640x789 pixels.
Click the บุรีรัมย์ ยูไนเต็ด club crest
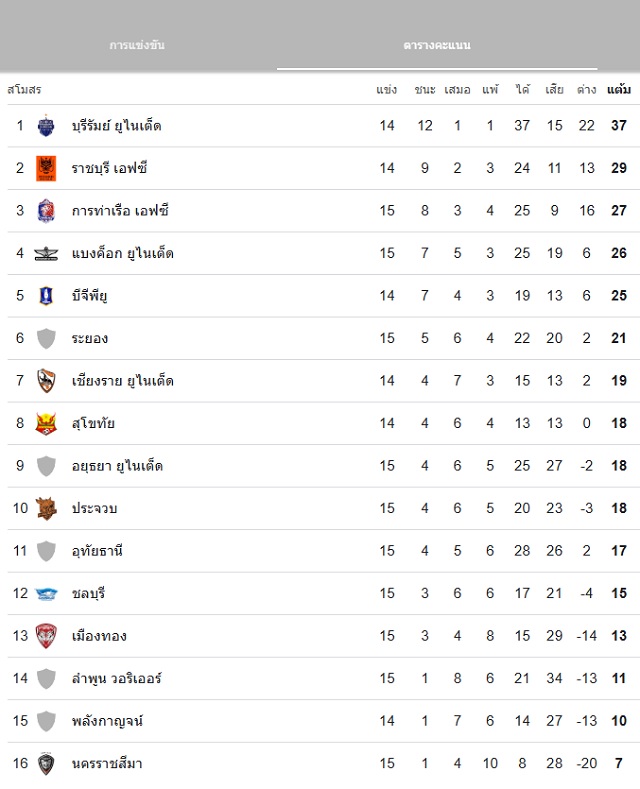click(46, 126)
